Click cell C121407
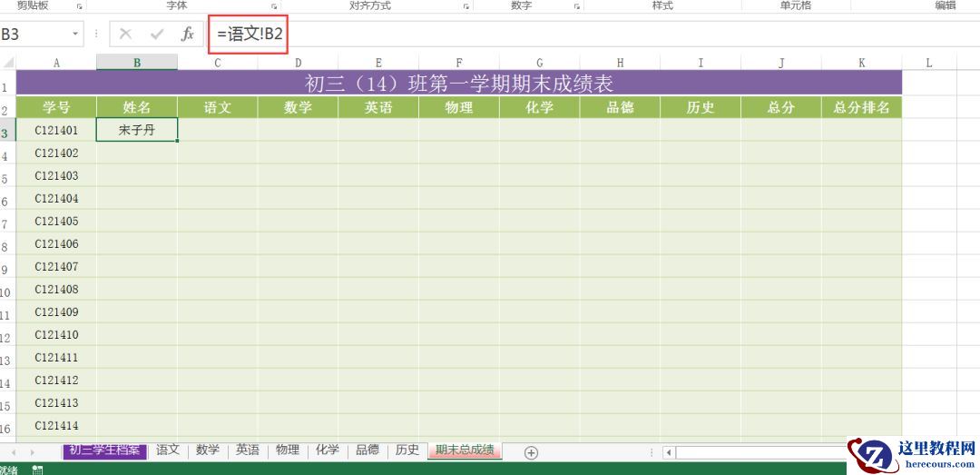The width and height of the screenshot is (980, 475). (x=56, y=266)
